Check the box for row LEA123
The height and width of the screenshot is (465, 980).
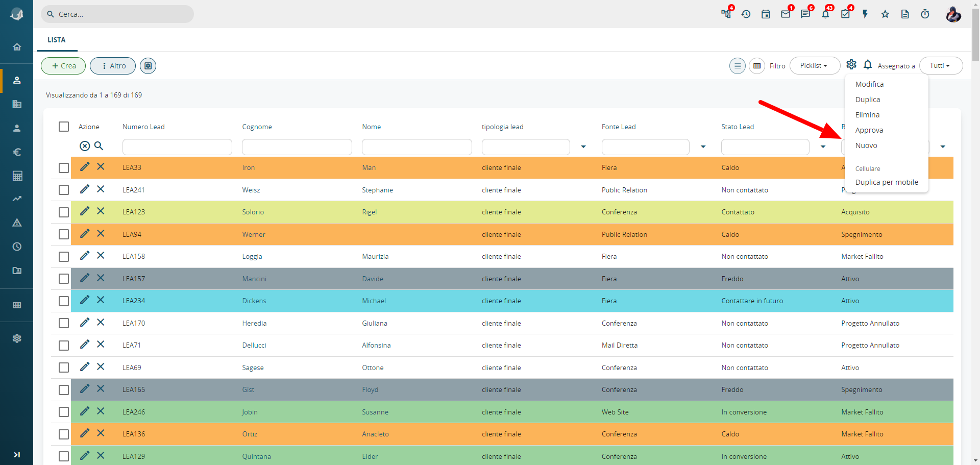coord(64,212)
